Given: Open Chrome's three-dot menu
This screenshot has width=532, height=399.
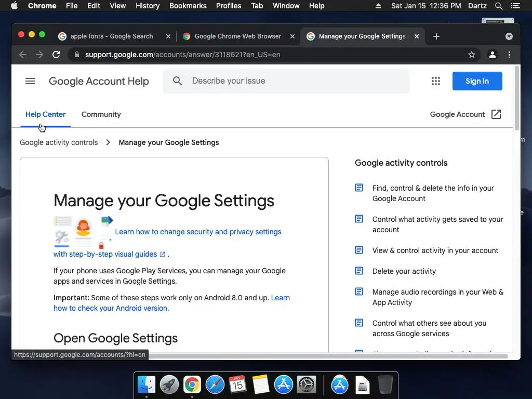Looking at the screenshot, I should [x=509, y=55].
